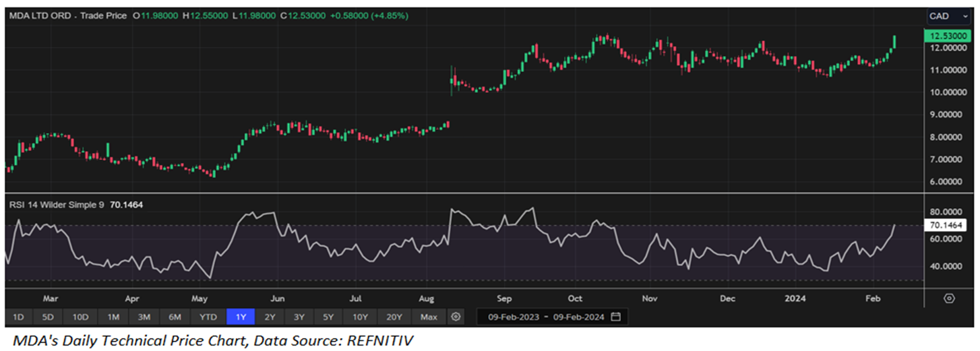Select the 10D time period
This screenshot has width=980, height=351.
(80, 317)
